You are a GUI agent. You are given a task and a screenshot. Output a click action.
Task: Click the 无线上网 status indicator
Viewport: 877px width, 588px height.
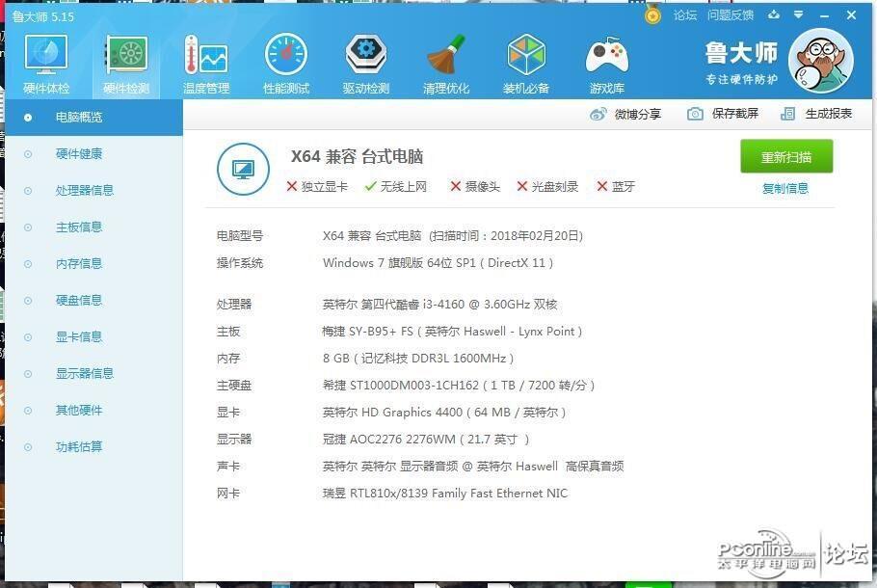pos(396,186)
